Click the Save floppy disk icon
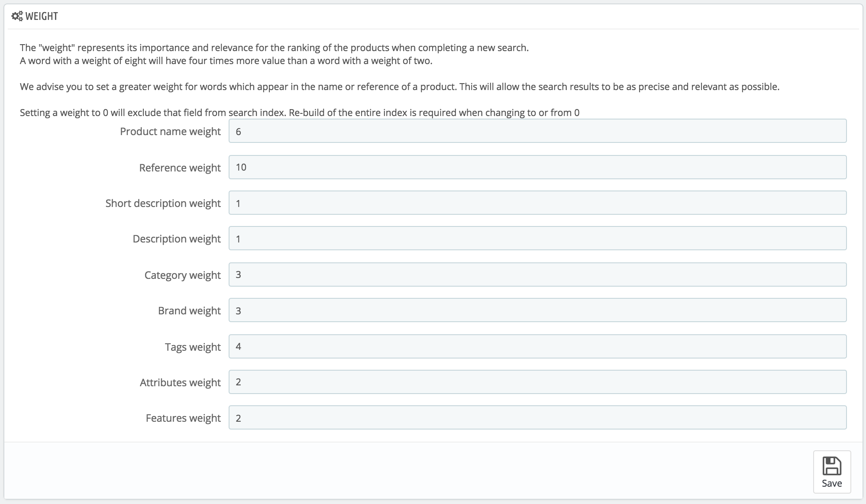The height and width of the screenshot is (504, 866). (831, 467)
